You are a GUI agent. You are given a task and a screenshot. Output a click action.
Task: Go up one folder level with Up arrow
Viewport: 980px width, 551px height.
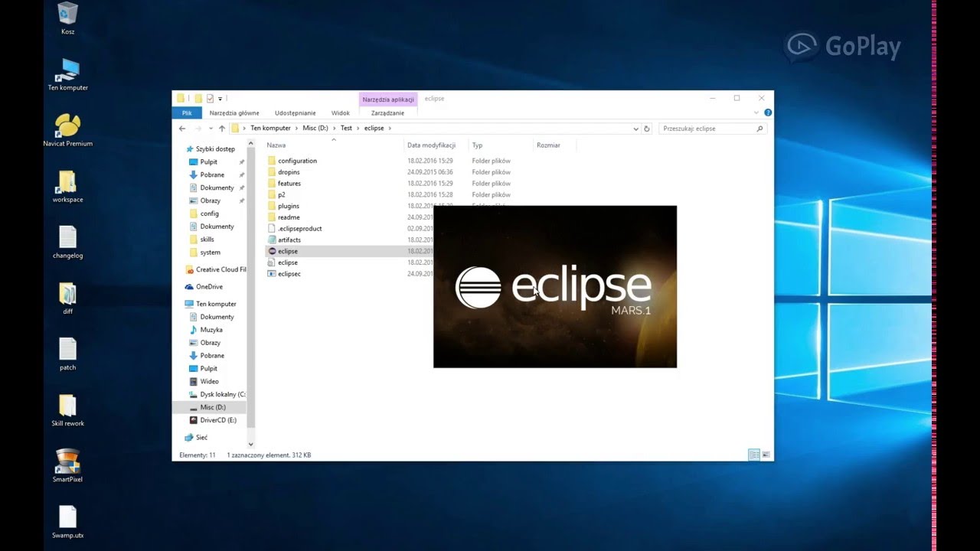(222, 129)
